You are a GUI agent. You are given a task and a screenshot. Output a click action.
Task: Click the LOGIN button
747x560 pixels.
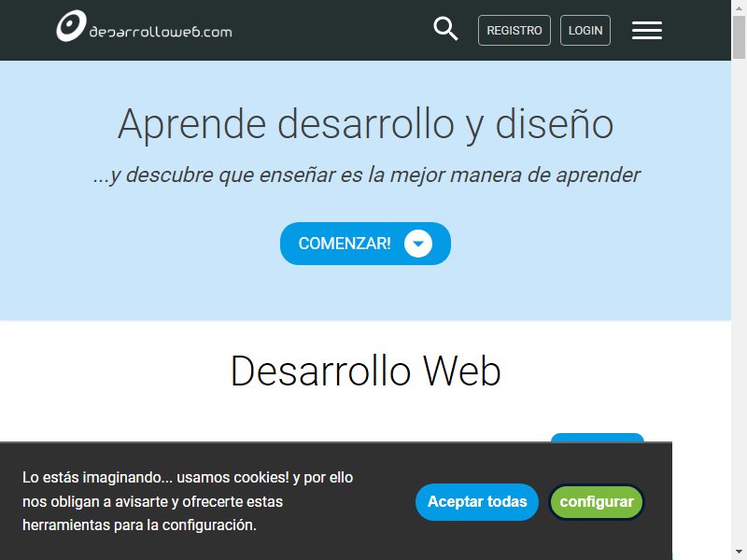(x=585, y=31)
